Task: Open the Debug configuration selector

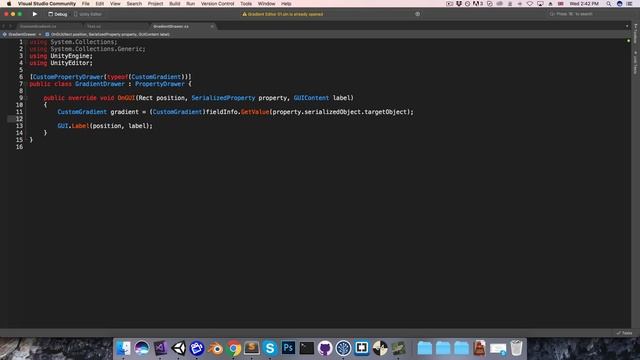Action: (58, 14)
